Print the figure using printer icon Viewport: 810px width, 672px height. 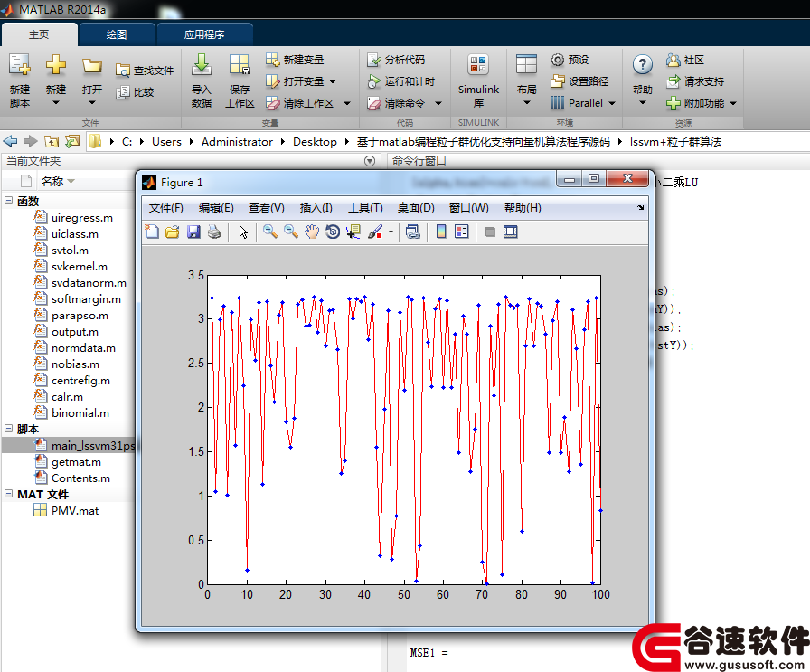coord(214,232)
